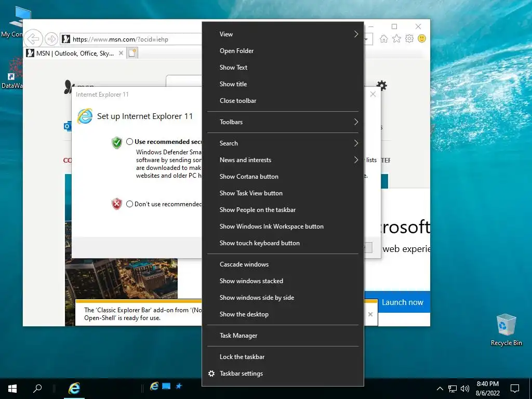Toggle Show People on the taskbar
This screenshot has height=399, width=532.
point(283,210)
